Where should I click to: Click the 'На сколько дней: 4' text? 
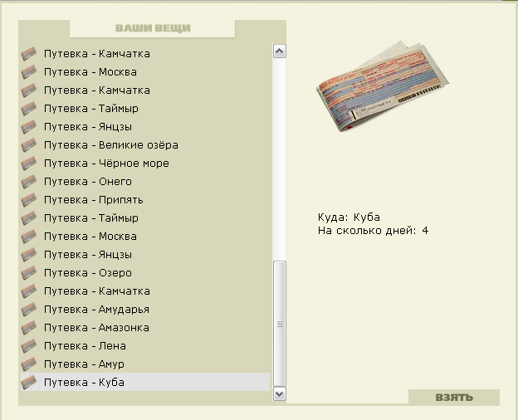coord(374,231)
